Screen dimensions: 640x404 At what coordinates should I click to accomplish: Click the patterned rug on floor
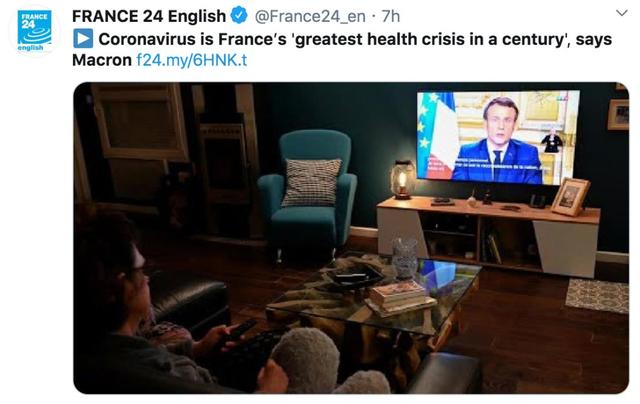[597, 296]
